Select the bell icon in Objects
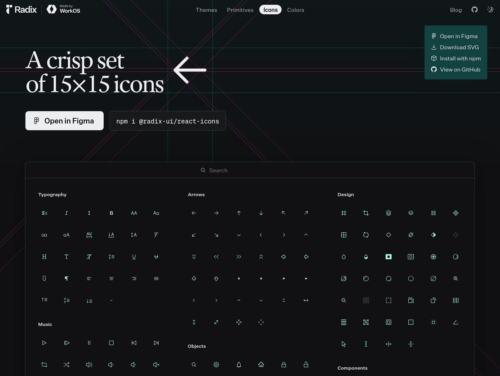 (239, 365)
